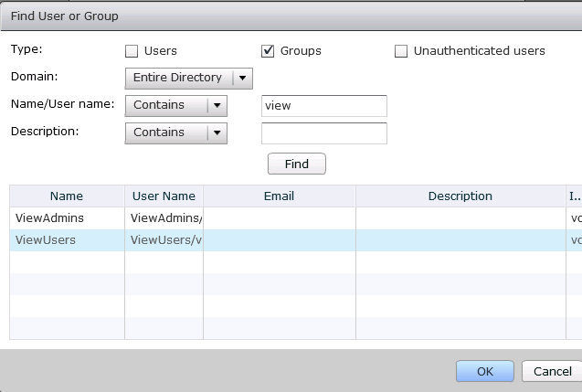This screenshot has height=392, width=582.
Task: Click the empty Description text field
Action: click(x=323, y=133)
